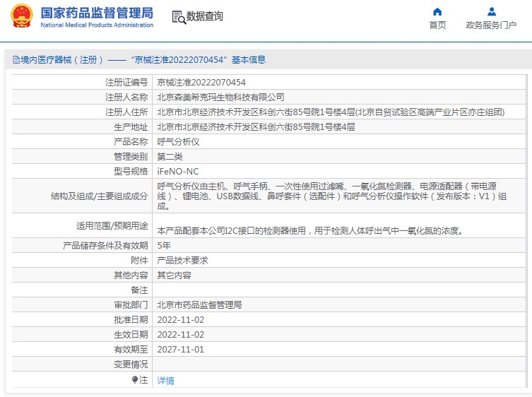The height and width of the screenshot is (397, 532).
Task: Click approval department 北京市药品监督管理局
Action: (199, 305)
